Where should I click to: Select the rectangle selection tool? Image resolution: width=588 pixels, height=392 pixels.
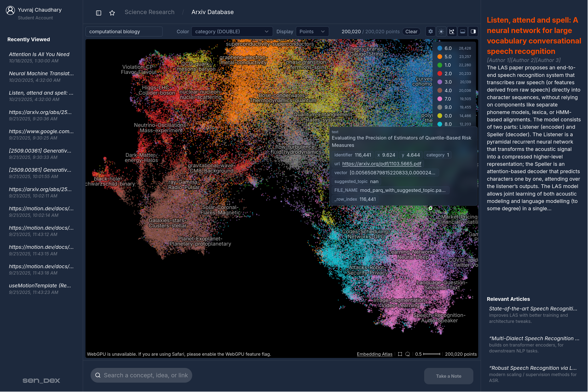(x=400, y=354)
